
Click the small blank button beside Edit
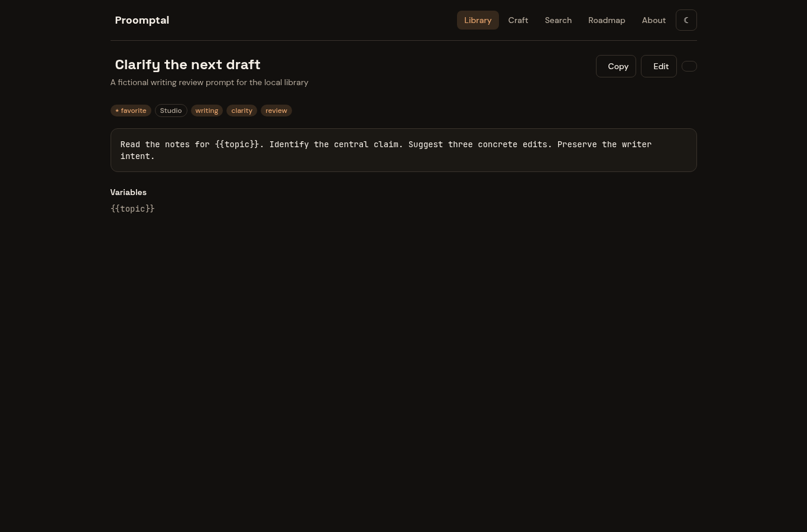(x=689, y=66)
